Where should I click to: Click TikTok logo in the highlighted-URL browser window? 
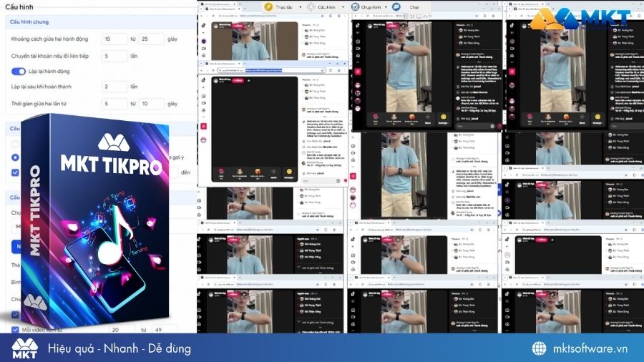pos(204,80)
